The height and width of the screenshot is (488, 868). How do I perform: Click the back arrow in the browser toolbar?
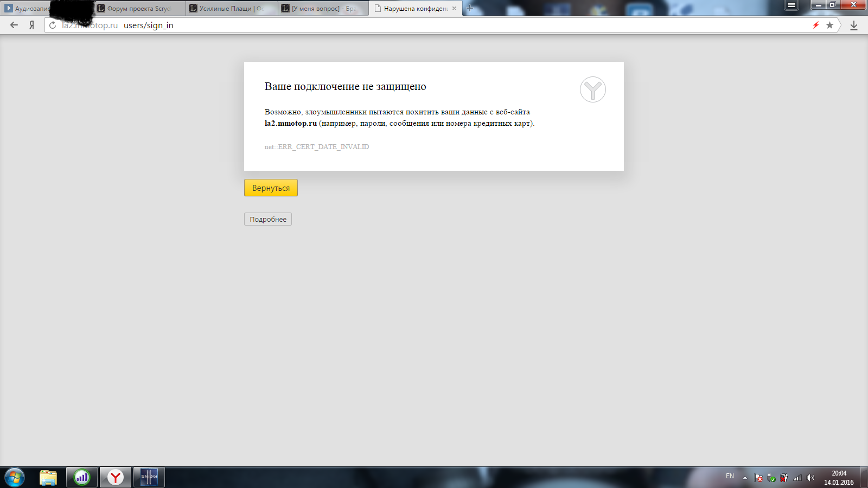click(14, 25)
